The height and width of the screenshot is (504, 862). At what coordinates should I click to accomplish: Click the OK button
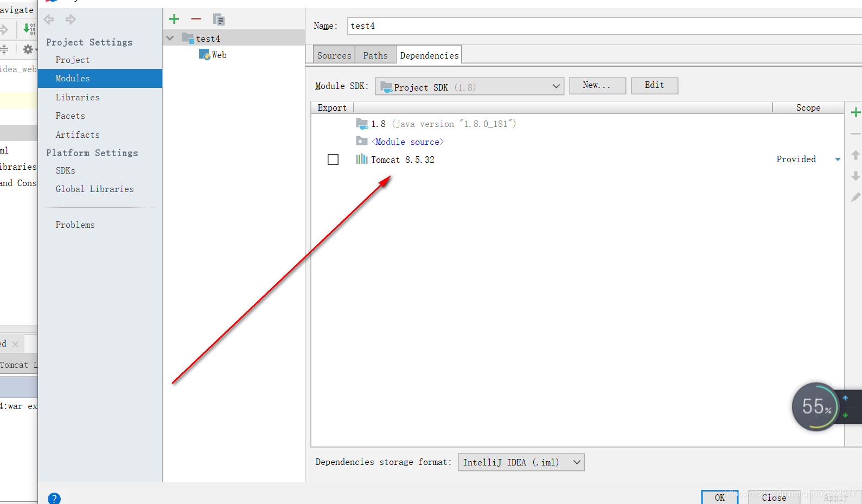point(719,497)
